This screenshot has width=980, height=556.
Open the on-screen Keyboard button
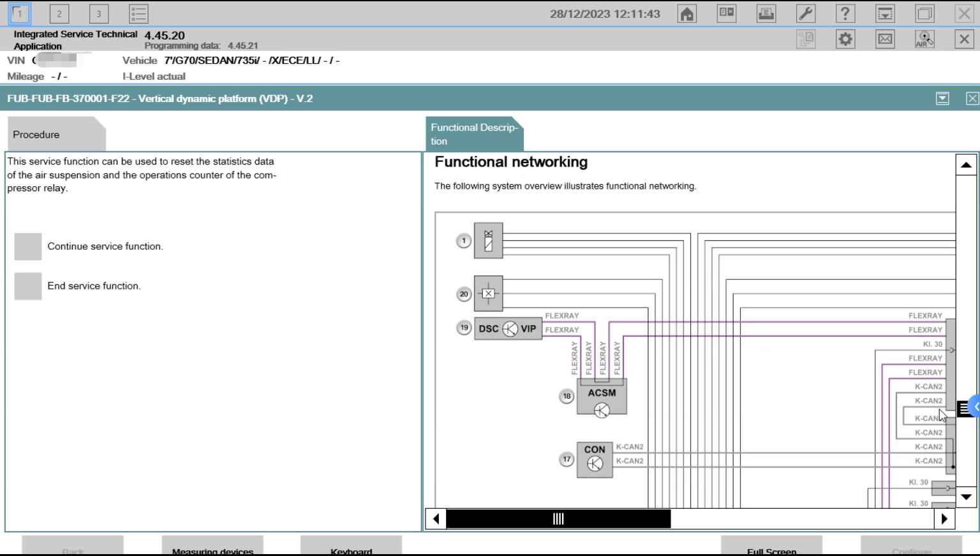(x=351, y=547)
